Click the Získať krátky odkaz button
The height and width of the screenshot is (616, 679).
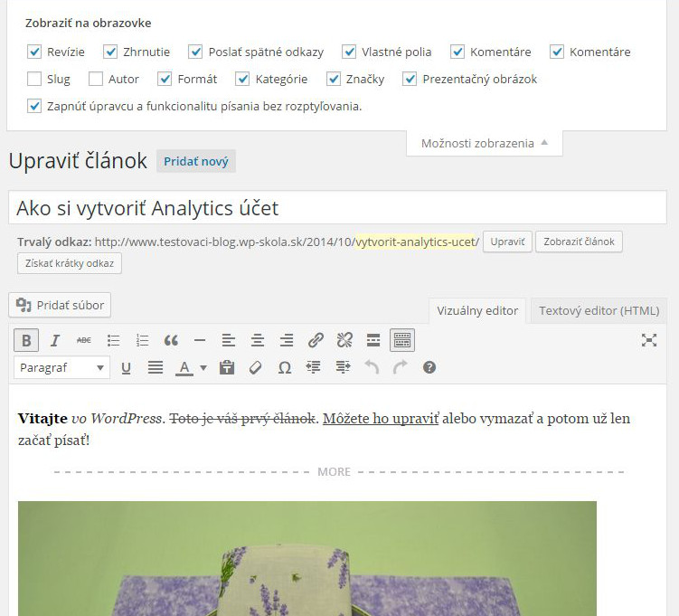tap(70, 263)
